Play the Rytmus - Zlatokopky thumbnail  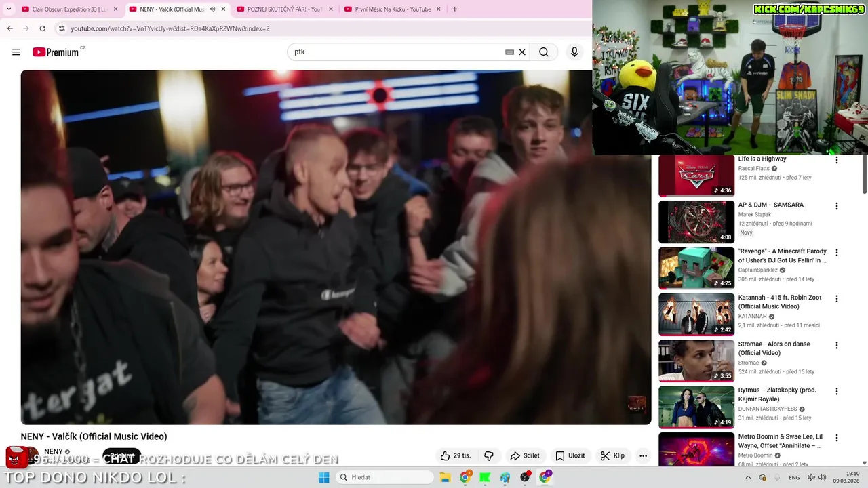[696, 407]
